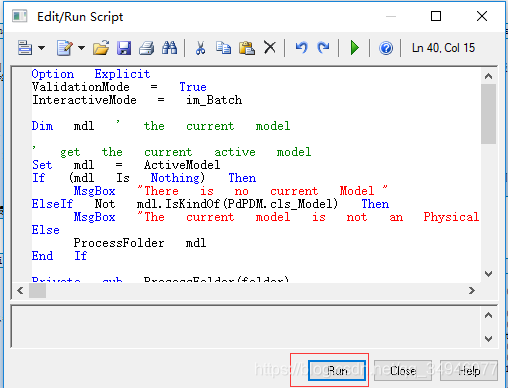Expand the editor menu dropdown arrow
The height and width of the screenshot is (388, 508).
[42, 48]
